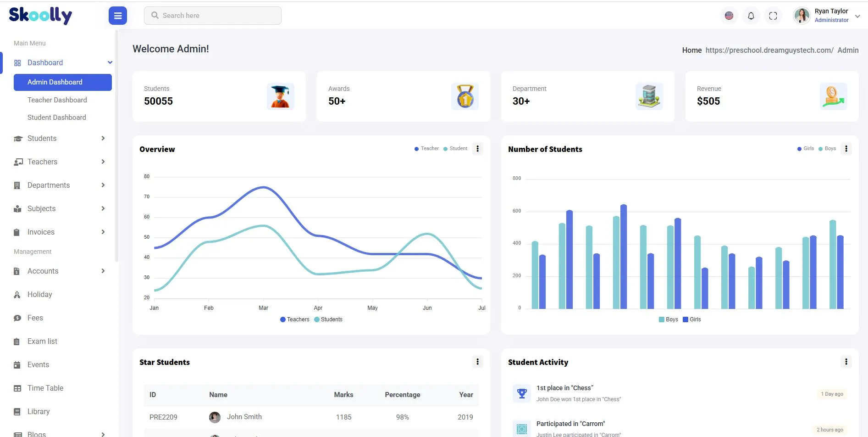Enter fullscreen mode via the expand icon
Screen dimensions: 868x437
tap(773, 16)
